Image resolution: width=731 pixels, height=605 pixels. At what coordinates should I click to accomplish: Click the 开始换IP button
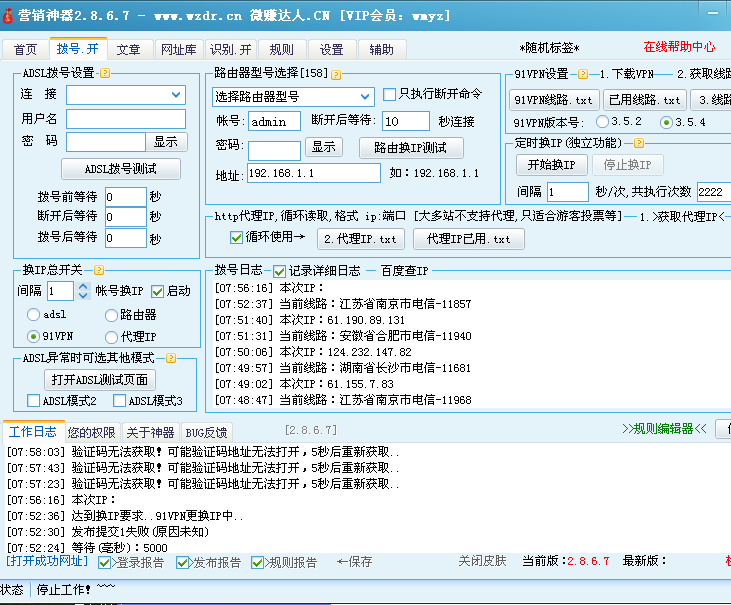click(552, 165)
